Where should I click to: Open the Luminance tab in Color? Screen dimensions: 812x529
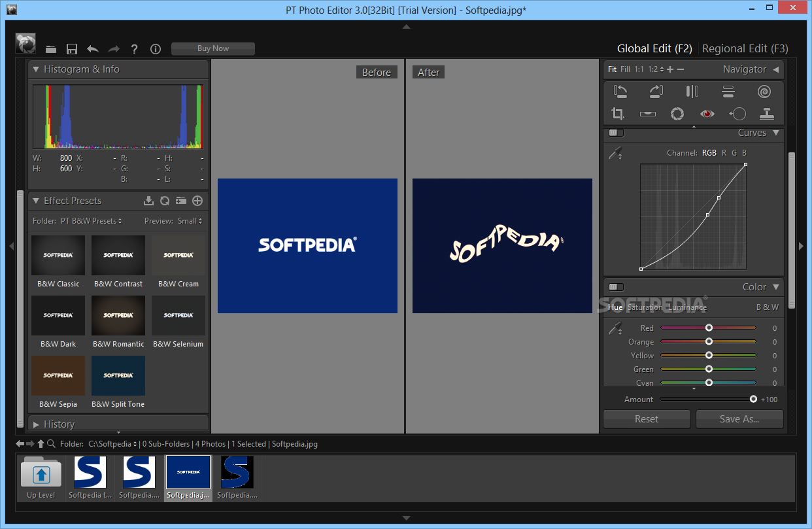(x=687, y=307)
